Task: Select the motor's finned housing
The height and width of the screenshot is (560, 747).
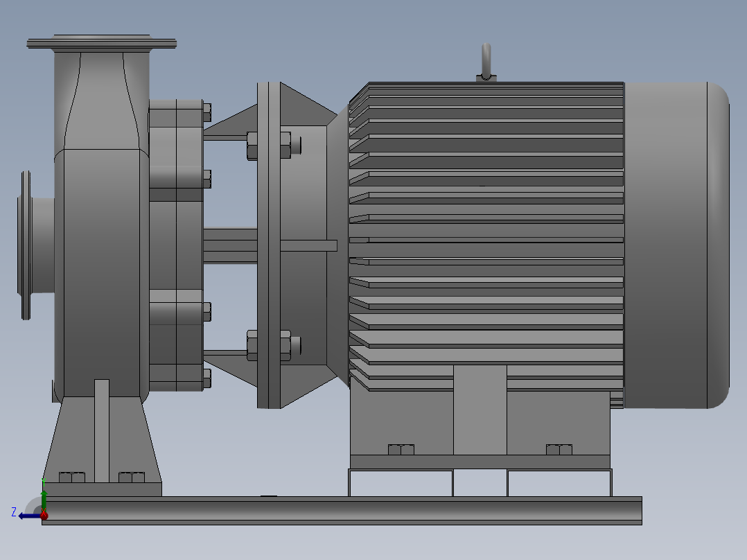Action: (486, 237)
